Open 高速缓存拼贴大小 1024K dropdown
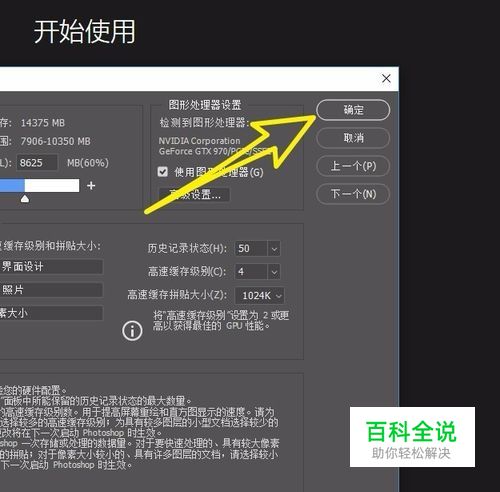The width and height of the screenshot is (500, 492). [x=260, y=295]
